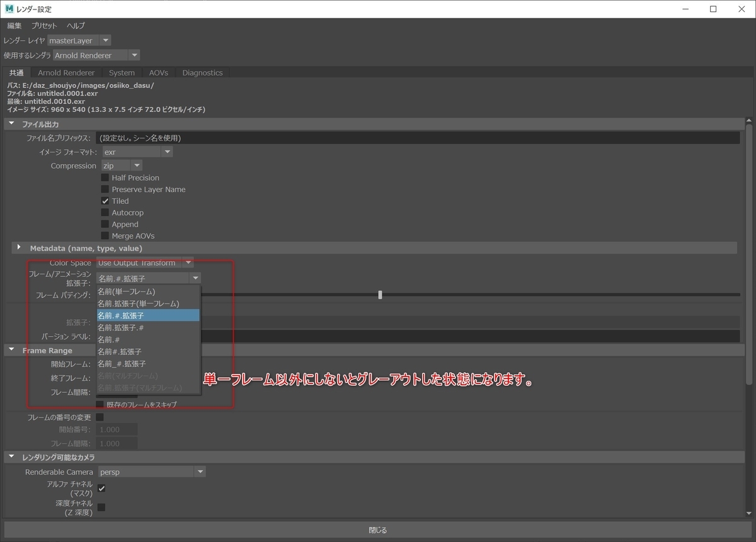Open the exr image format dropdown

click(x=137, y=152)
